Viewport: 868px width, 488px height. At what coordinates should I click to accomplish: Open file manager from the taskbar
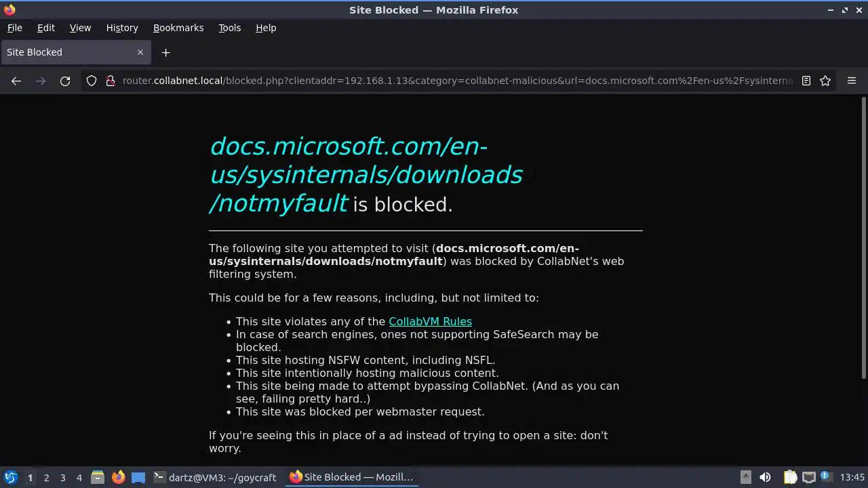pos(98,477)
